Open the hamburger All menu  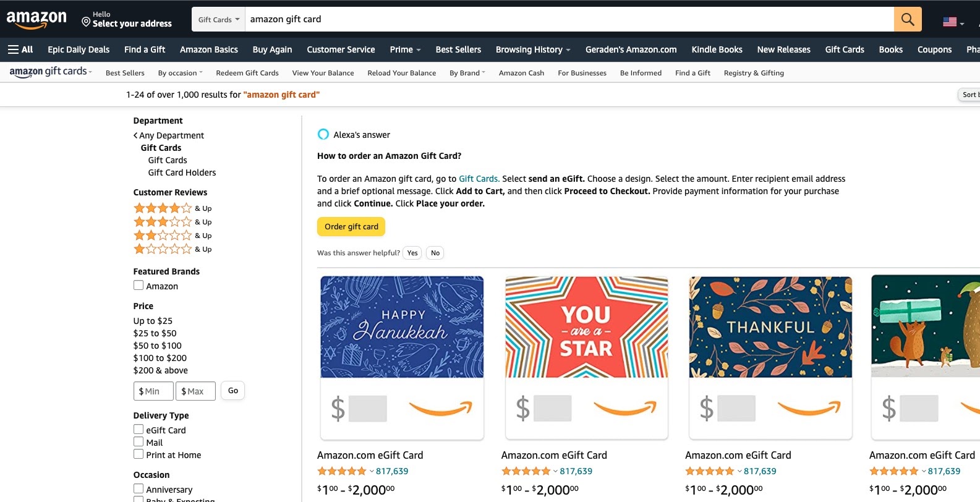pyautogui.click(x=20, y=49)
